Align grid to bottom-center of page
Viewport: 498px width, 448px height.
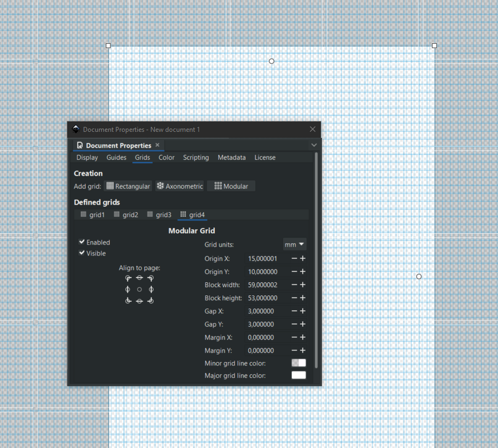coord(139,301)
